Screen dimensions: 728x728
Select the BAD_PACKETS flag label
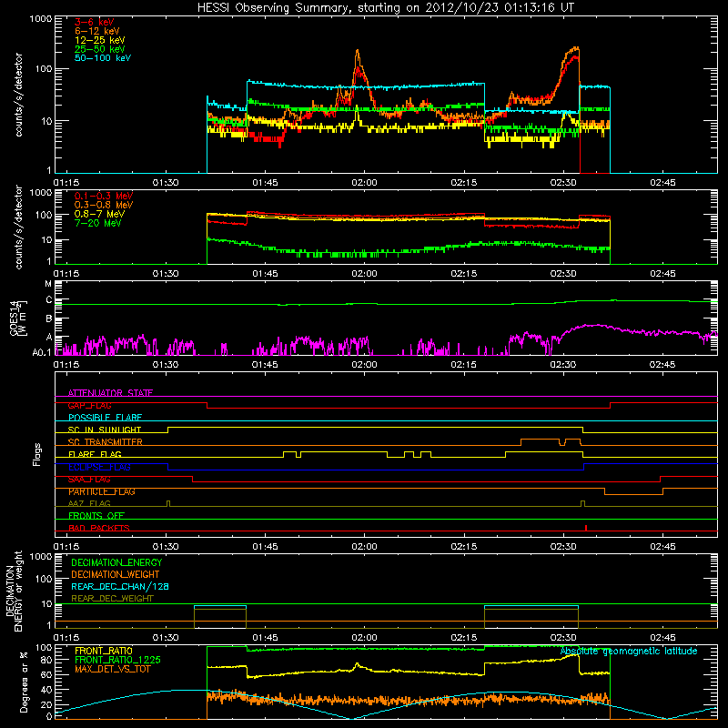(x=99, y=528)
